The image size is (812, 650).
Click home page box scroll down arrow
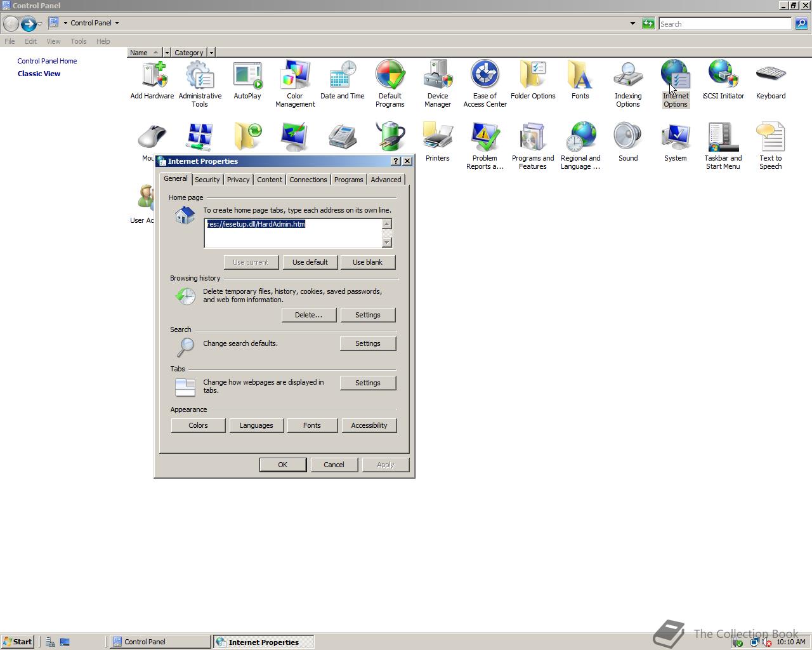pyautogui.click(x=387, y=242)
